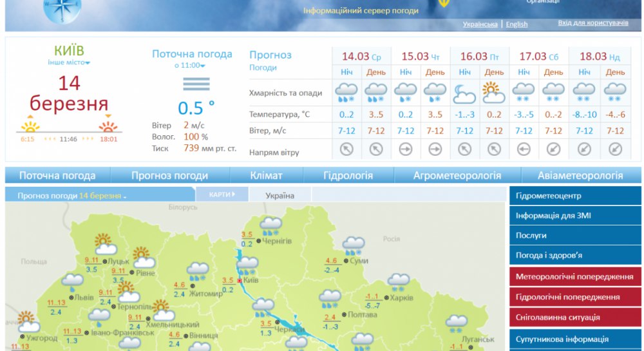Open Метеорологічні попередження warnings
This screenshot has width=644, height=351.
point(575,277)
